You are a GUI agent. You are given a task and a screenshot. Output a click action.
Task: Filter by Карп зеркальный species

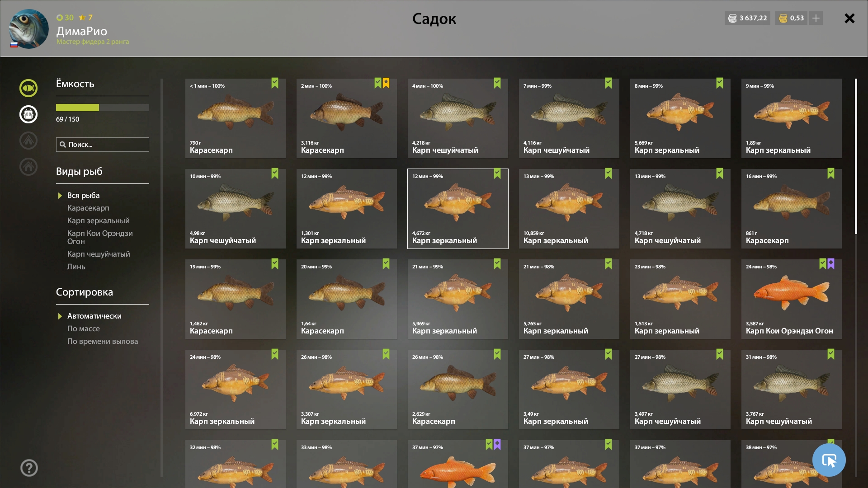98,221
